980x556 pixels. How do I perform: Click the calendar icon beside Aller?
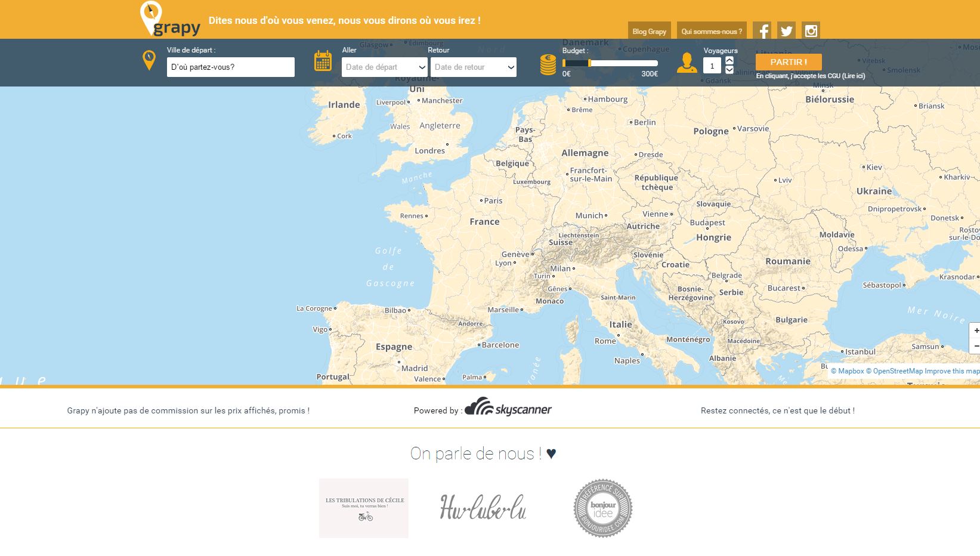323,61
